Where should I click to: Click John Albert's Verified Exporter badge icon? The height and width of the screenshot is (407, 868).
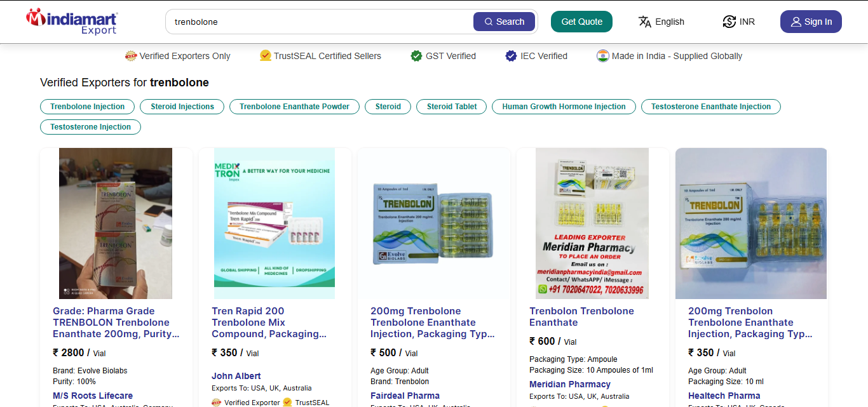pos(217,403)
